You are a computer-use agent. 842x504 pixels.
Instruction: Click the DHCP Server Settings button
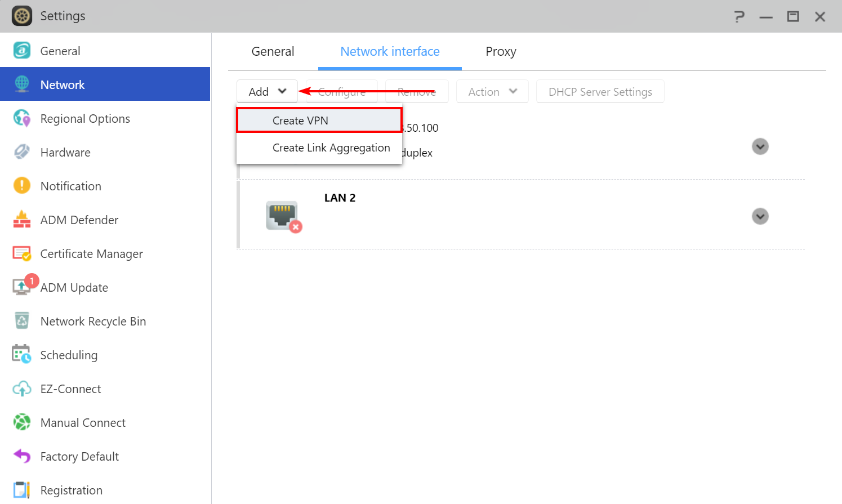click(600, 92)
